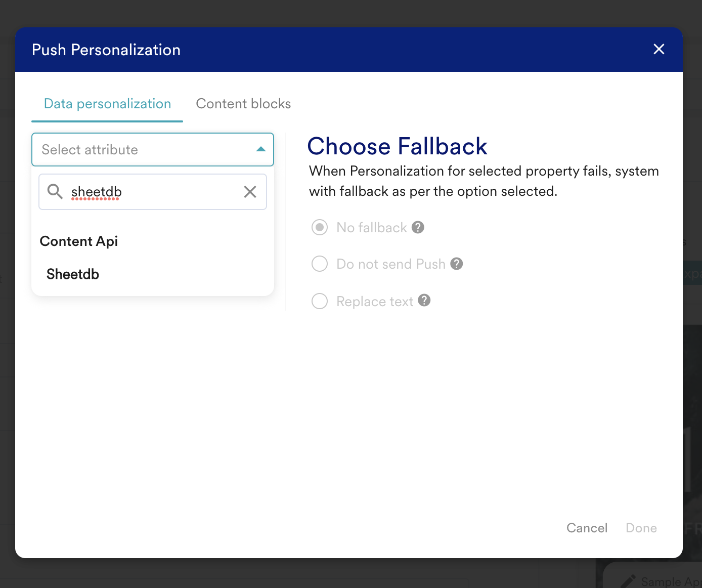This screenshot has height=588, width=702.
Task: Open help icon next to No fallback
Action: 418,227
